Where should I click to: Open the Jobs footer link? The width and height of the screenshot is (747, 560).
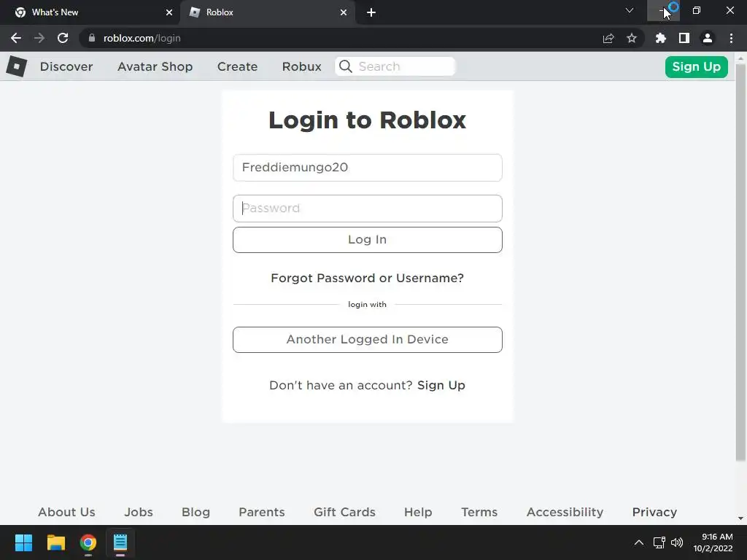pyautogui.click(x=139, y=512)
